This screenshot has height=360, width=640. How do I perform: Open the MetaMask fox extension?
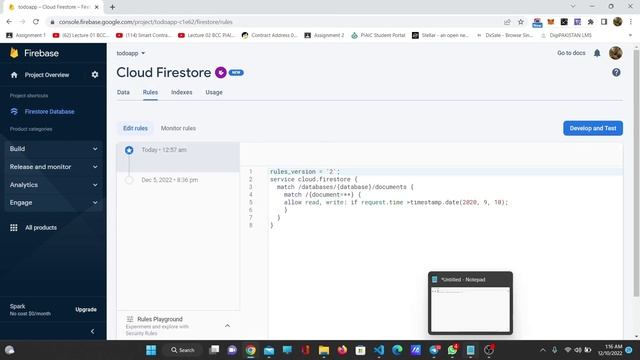tap(551, 22)
